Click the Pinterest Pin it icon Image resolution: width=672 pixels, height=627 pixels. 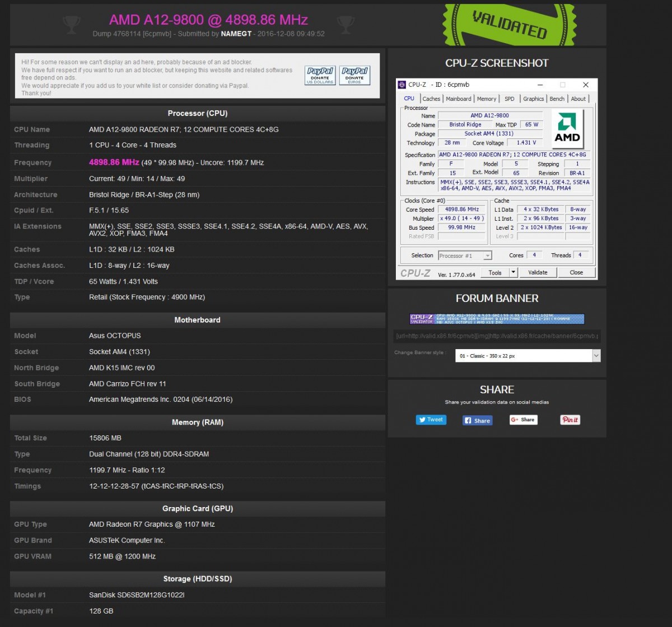(x=570, y=419)
